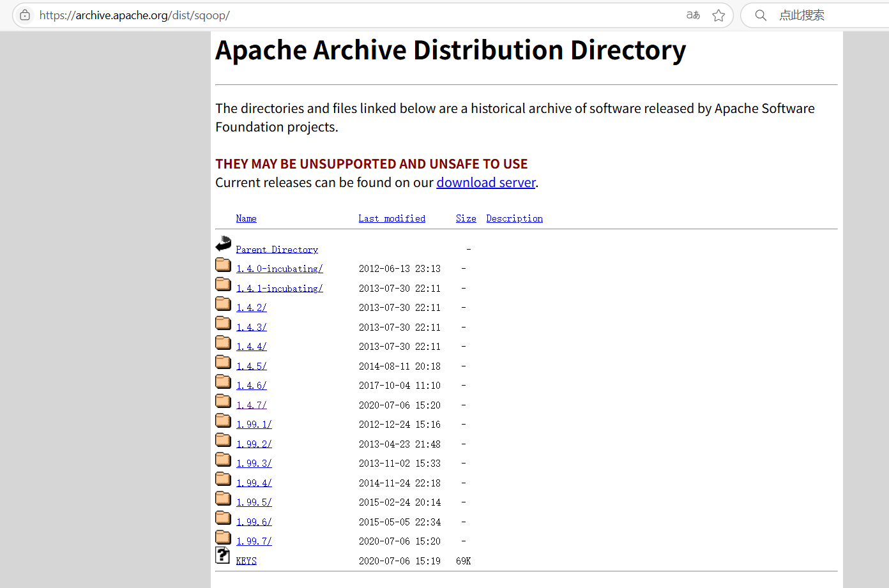The width and height of the screenshot is (889, 588).
Task: Click folder icon for 1.4.0-incubating
Action: 223,264
